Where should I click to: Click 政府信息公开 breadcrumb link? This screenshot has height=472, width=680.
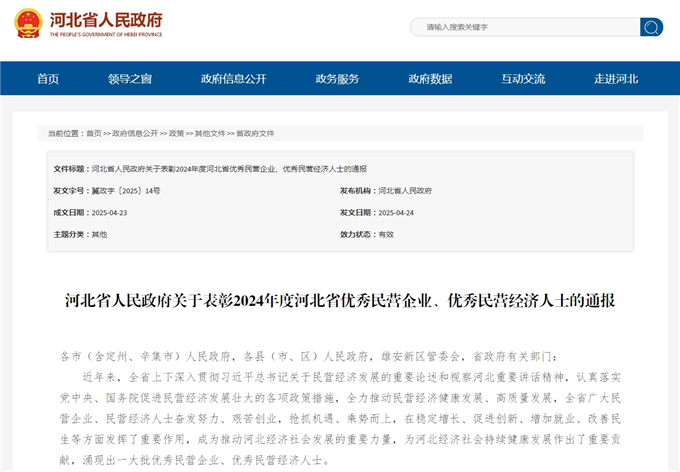pyautogui.click(x=134, y=133)
